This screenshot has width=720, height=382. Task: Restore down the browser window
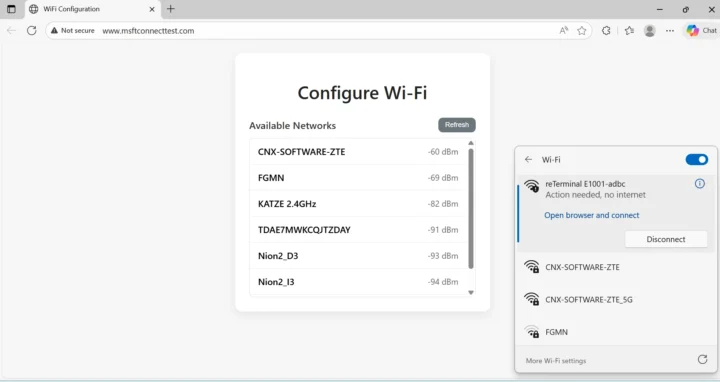(686, 9)
